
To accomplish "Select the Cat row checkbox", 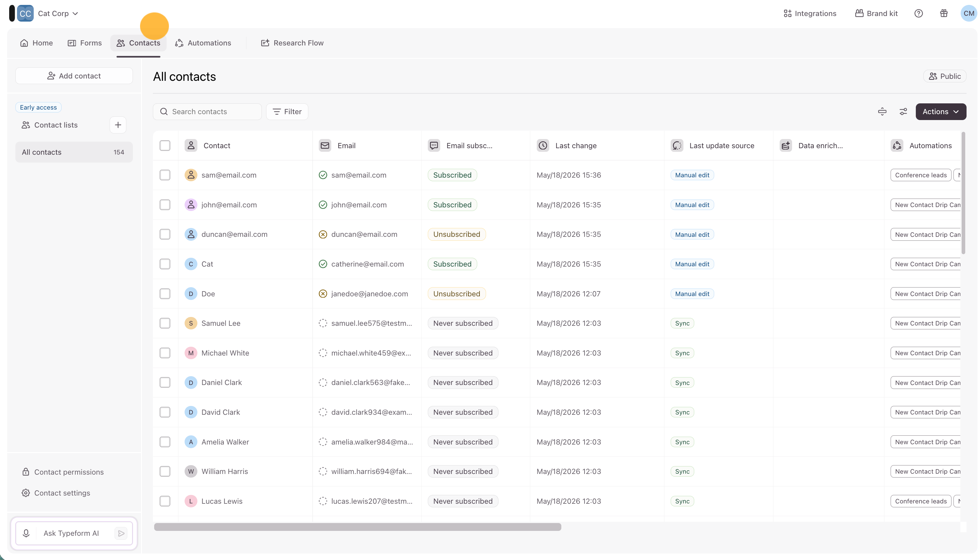I will 165,264.
